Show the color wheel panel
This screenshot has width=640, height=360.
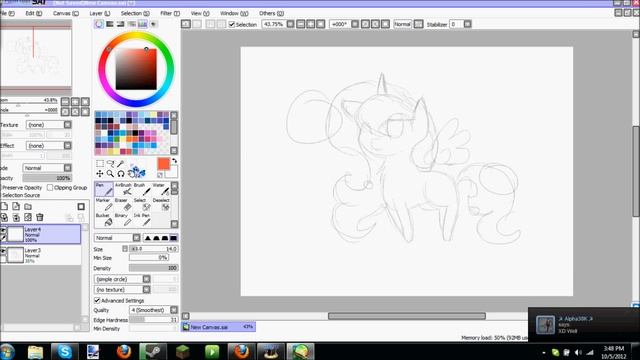[x=99, y=24]
